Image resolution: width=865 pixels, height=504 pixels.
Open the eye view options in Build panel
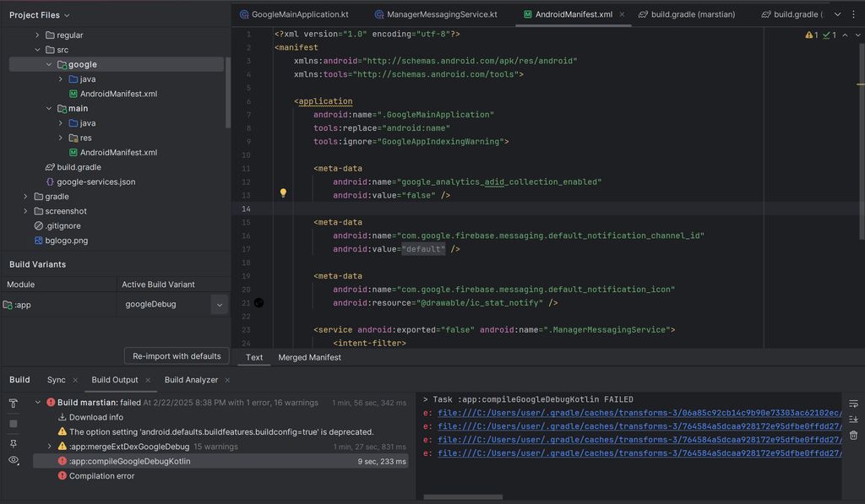pyautogui.click(x=14, y=460)
